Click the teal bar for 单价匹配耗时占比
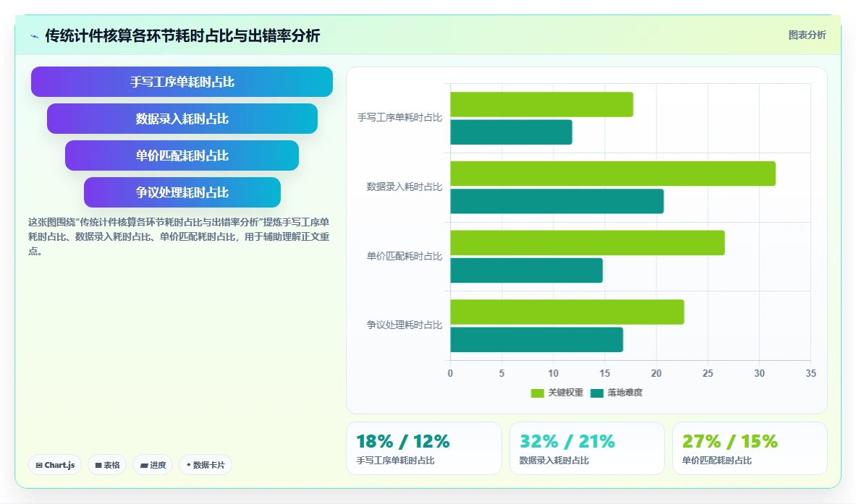856x504 pixels. pos(526,270)
